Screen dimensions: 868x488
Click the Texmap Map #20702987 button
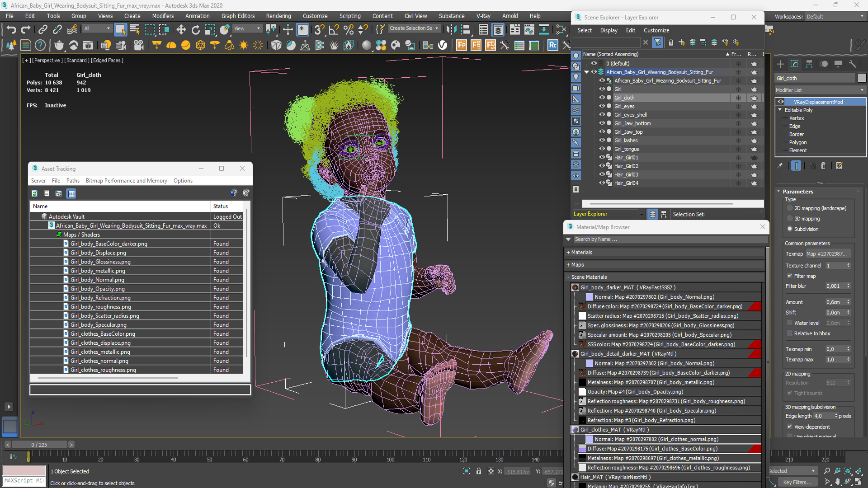coord(827,254)
